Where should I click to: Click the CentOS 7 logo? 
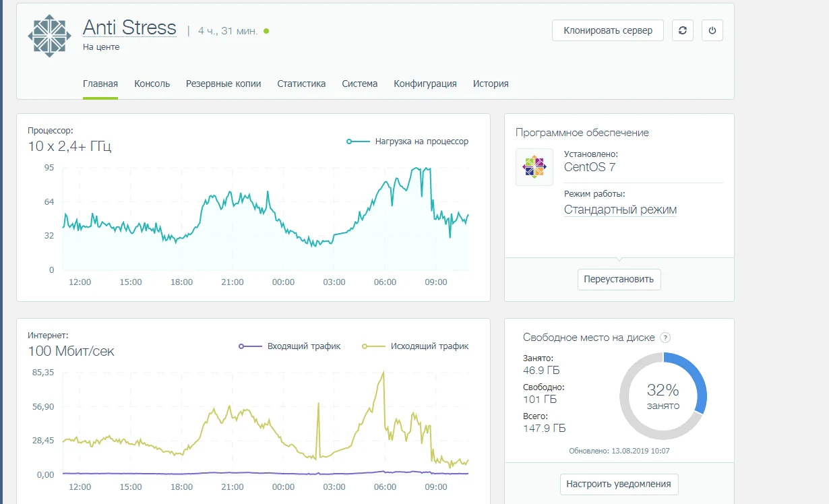[534, 167]
